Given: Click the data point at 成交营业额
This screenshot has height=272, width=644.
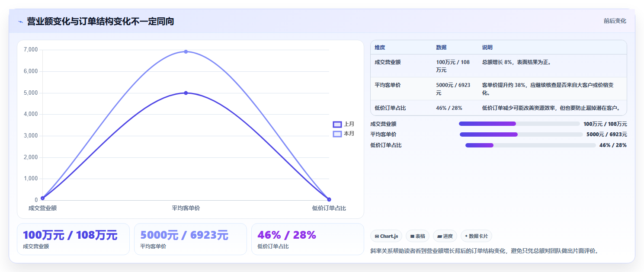Looking at the screenshot, I should (42, 198).
